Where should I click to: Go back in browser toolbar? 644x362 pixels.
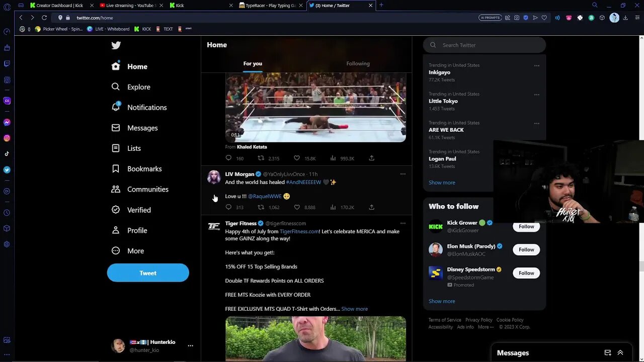tap(21, 18)
